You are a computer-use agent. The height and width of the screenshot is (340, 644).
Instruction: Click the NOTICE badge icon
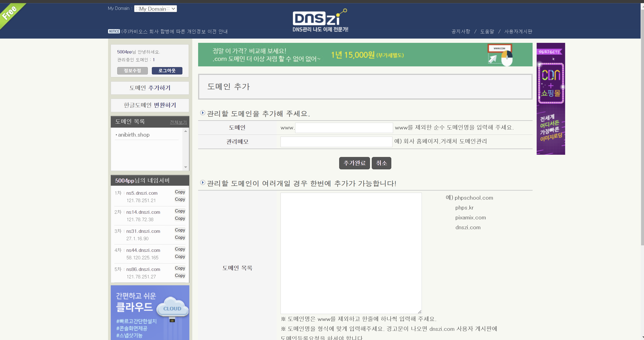tap(114, 31)
